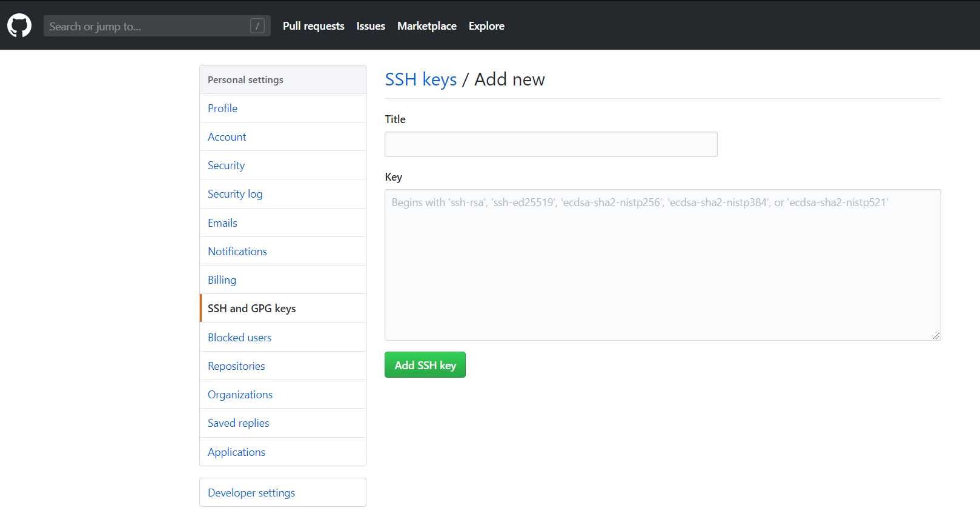Open Explore in top navigation
The image size is (980, 525).
pos(486,26)
